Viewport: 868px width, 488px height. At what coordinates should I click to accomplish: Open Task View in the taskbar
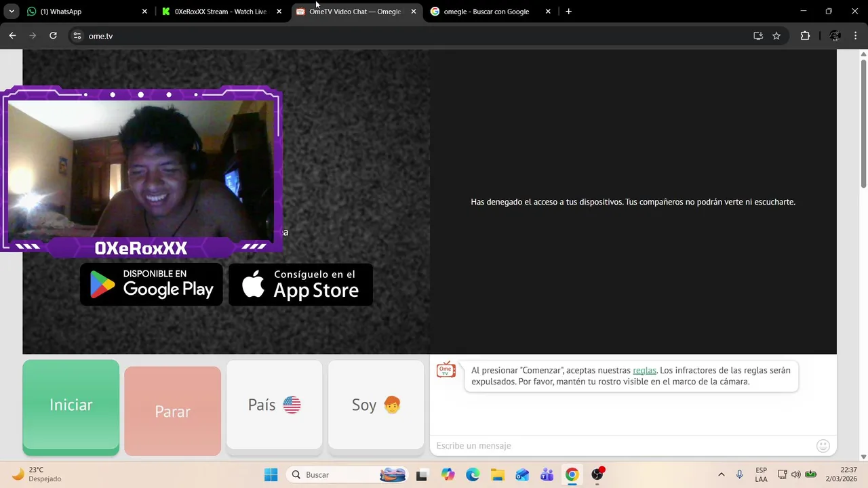tap(422, 474)
